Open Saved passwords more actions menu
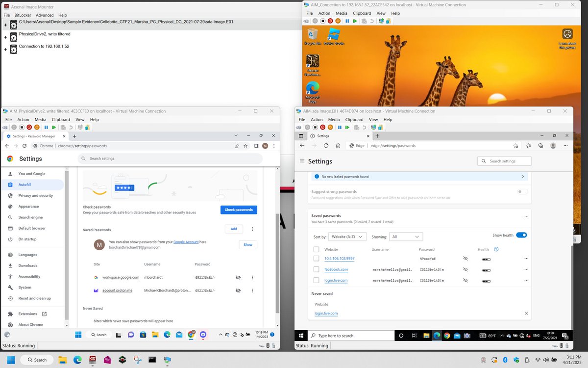Viewport: 588px width, 368px height. pyautogui.click(x=526, y=216)
